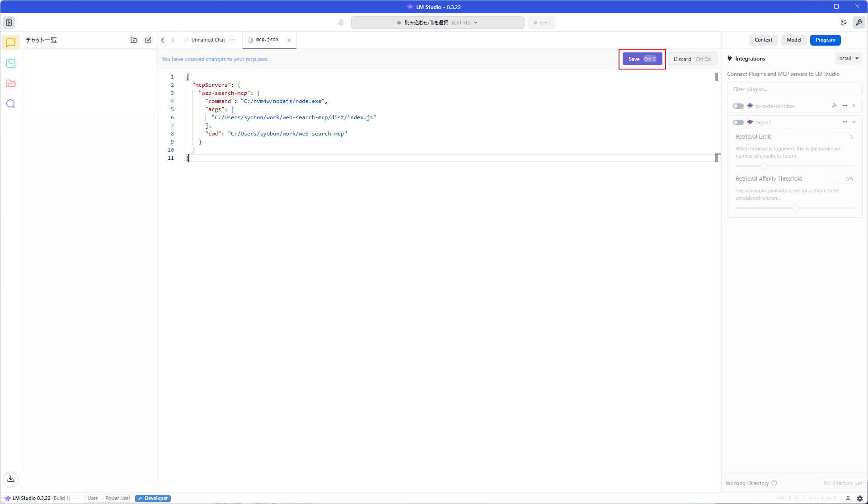Expand js-code-sandbox details chevron
The height and width of the screenshot is (504, 868).
point(854,106)
